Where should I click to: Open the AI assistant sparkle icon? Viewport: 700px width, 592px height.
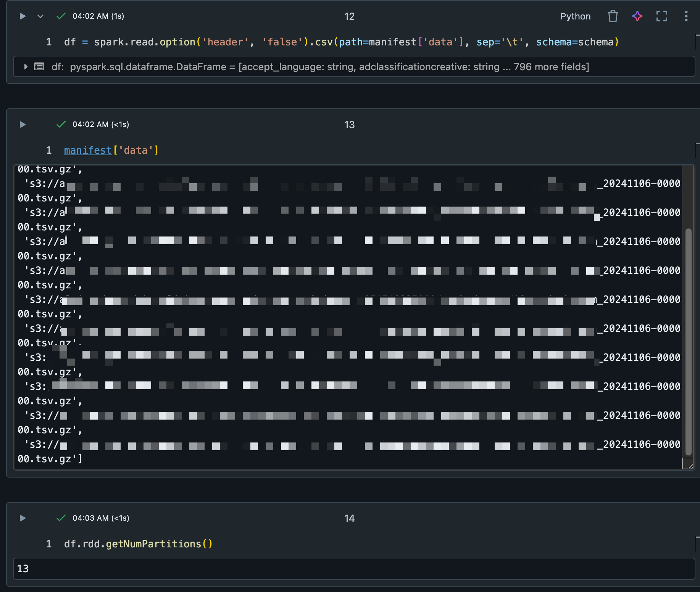[637, 16]
